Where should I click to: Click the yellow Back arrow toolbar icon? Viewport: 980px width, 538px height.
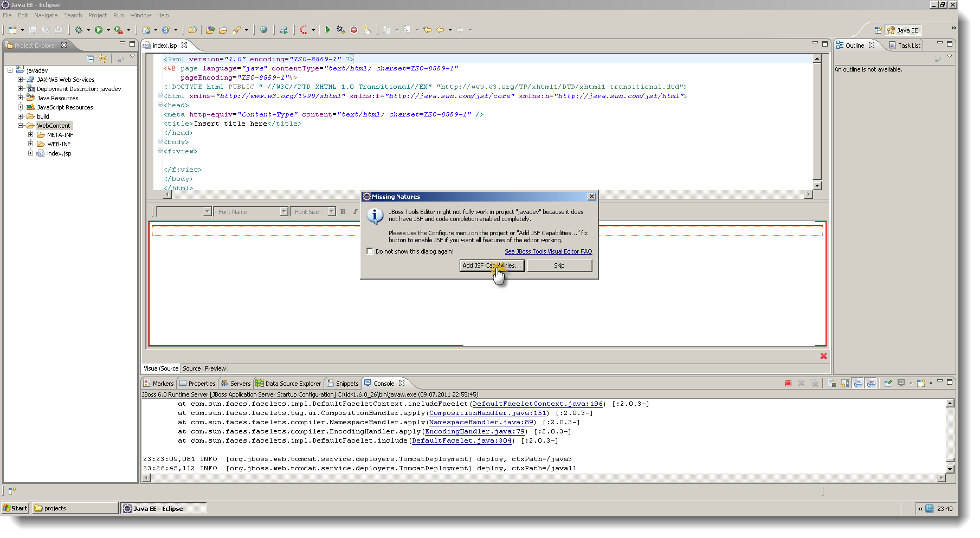440,30
